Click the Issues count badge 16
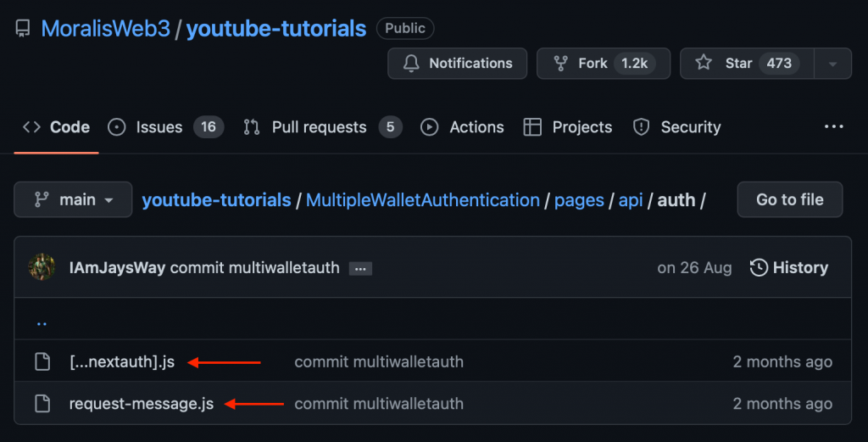Image resolution: width=868 pixels, height=442 pixels. coord(209,127)
